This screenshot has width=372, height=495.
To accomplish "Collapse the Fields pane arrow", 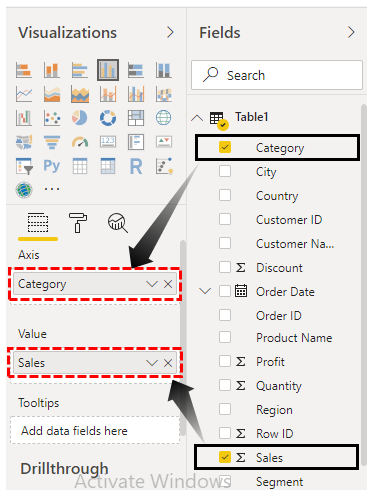I will tap(351, 32).
